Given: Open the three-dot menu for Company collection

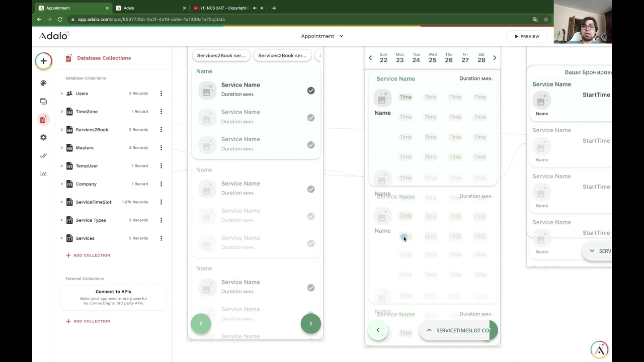Looking at the screenshot, I should [161, 184].
